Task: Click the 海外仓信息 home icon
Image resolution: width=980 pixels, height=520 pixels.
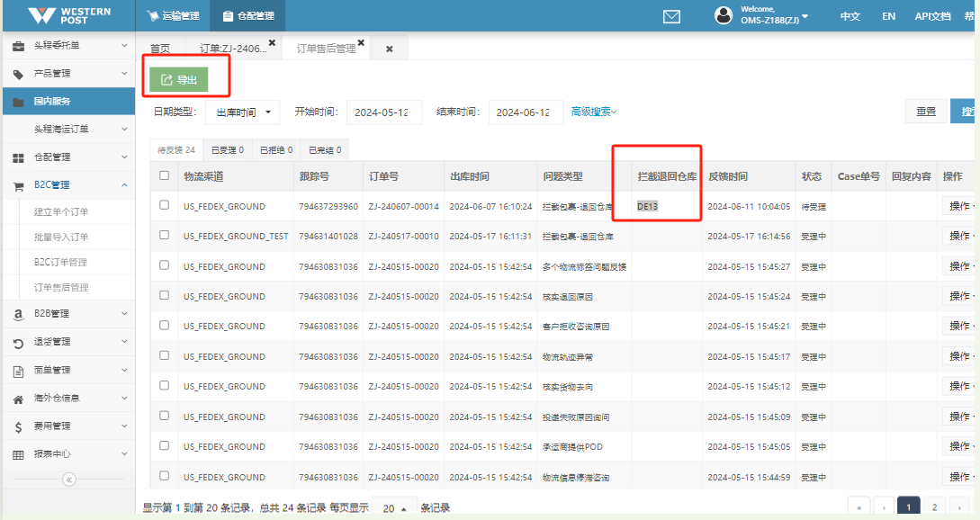Action: (x=18, y=399)
